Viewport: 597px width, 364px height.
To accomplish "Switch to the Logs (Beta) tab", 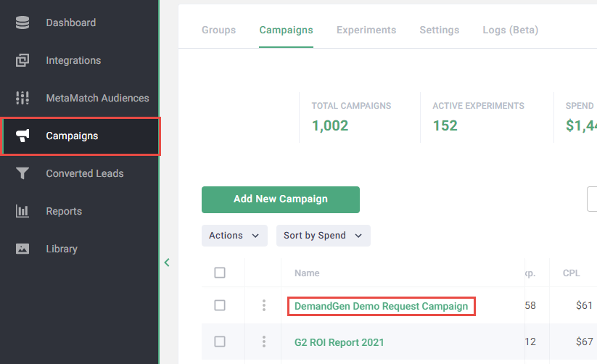I will coord(510,30).
